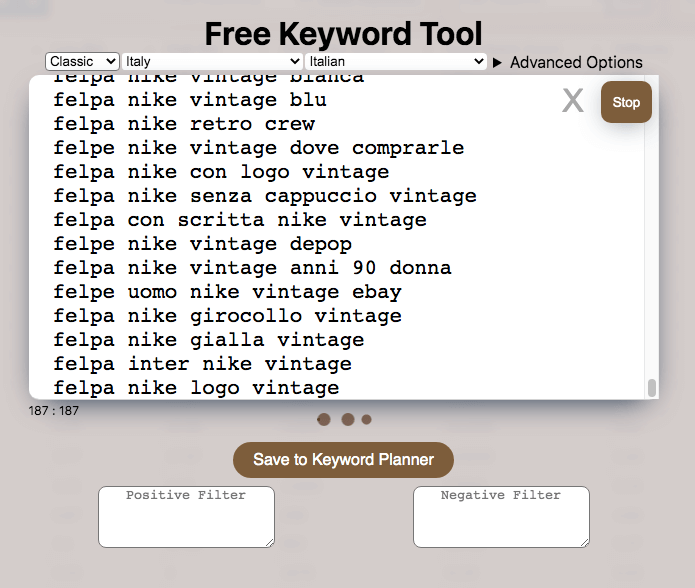The height and width of the screenshot is (588, 695).
Task: Focus the Positive Filter text box
Action: point(186,517)
